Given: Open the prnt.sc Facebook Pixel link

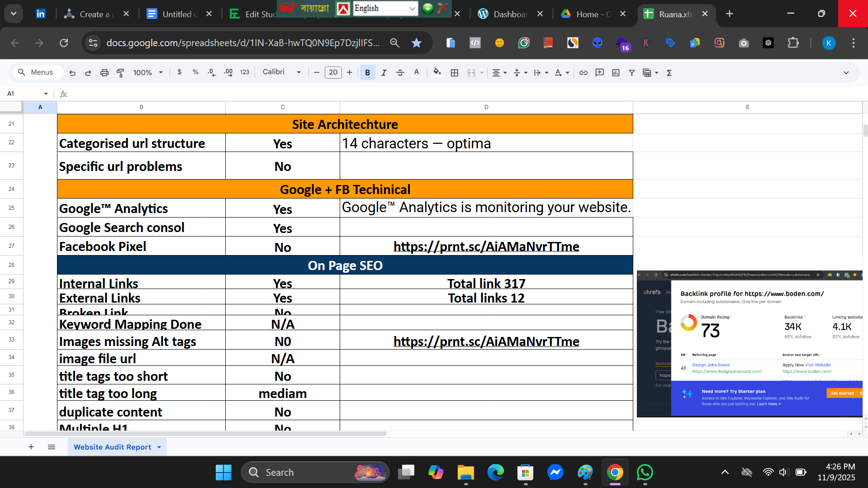Looking at the screenshot, I should tap(486, 246).
